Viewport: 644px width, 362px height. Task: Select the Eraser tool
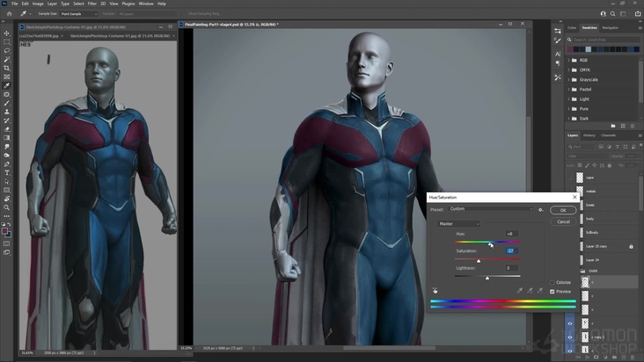6,129
